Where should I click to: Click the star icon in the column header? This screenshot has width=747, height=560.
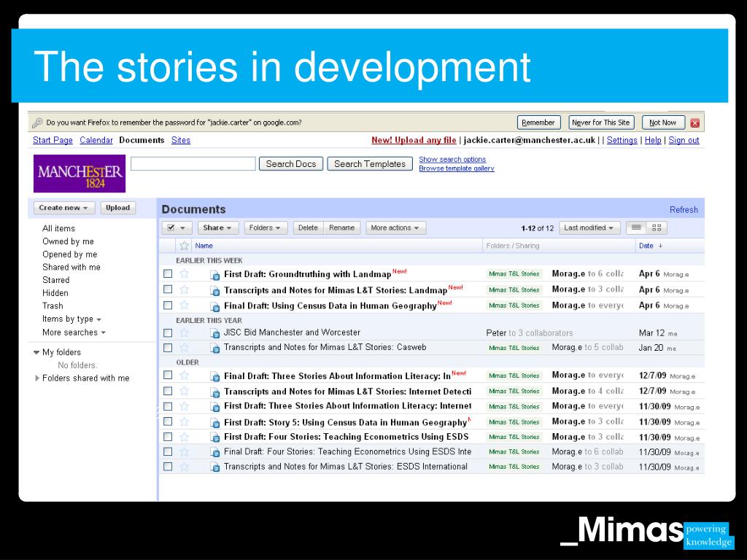coord(184,246)
